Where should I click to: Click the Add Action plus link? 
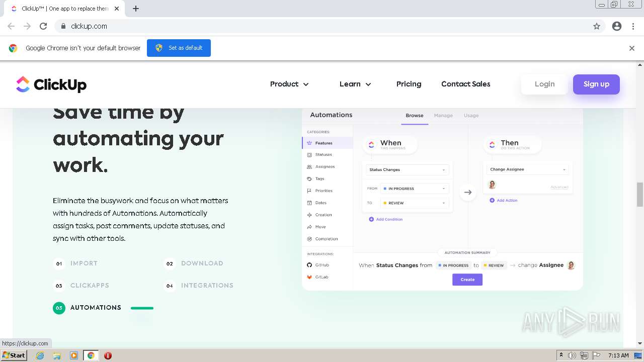click(x=504, y=200)
